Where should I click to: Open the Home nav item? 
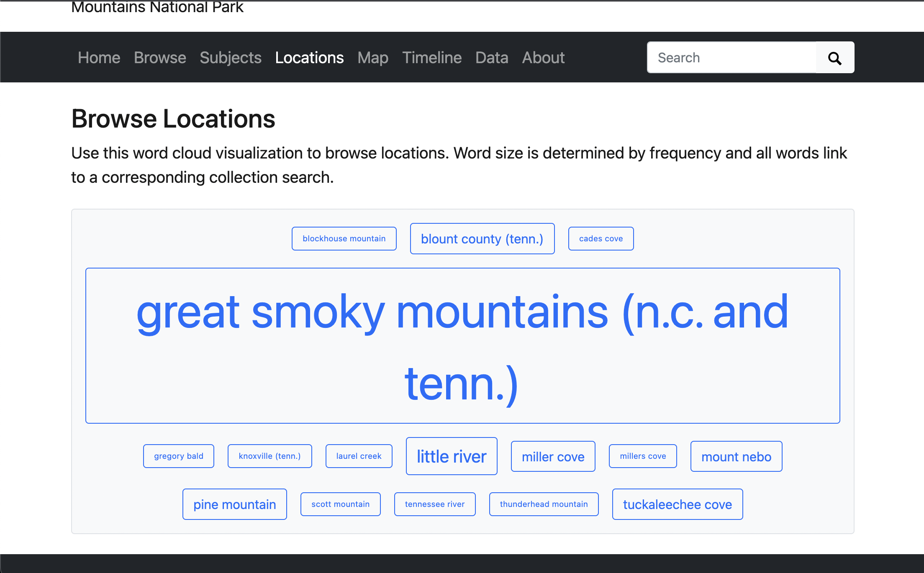(x=99, y=58)
